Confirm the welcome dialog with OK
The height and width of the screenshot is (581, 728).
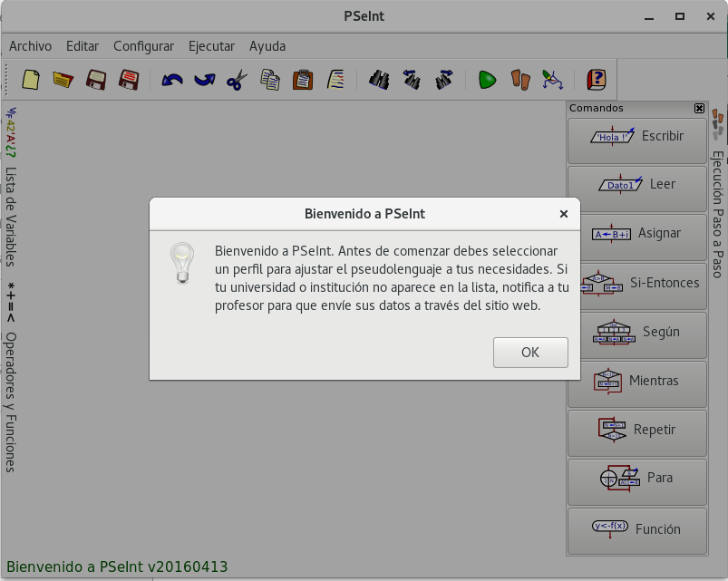(x=530, y=353)
